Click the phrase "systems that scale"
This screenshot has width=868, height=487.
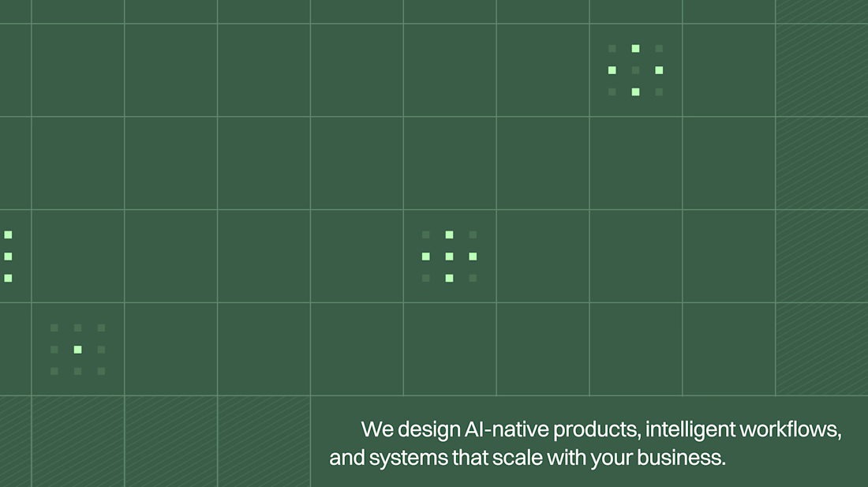tap(456, 459)
